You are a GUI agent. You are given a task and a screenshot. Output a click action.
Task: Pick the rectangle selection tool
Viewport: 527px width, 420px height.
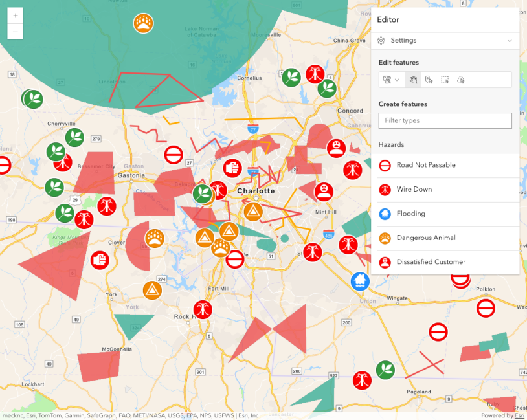pyautogui.click(x=445, y=80)
